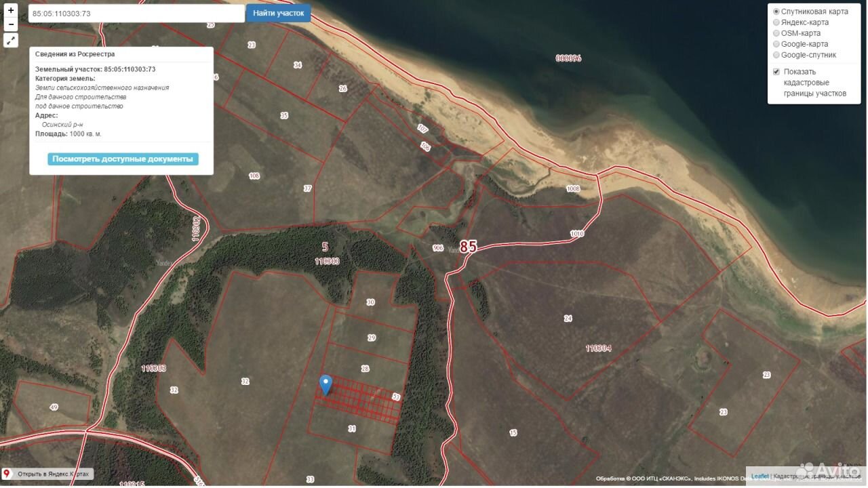Click water area label 000096

[x=569, y=58]
